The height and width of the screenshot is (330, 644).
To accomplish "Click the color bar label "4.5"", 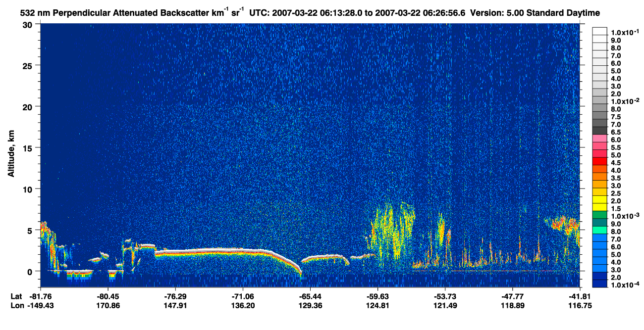I will coord(616,163).
